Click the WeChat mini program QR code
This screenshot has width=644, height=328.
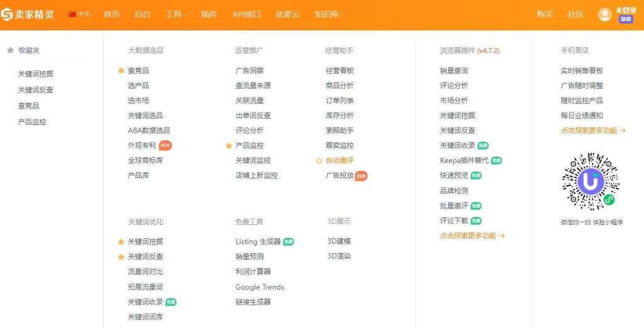pos(591,182)
